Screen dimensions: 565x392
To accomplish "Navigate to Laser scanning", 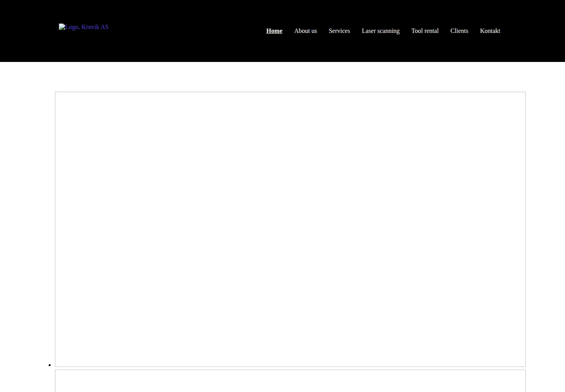I will click(381, 31).
